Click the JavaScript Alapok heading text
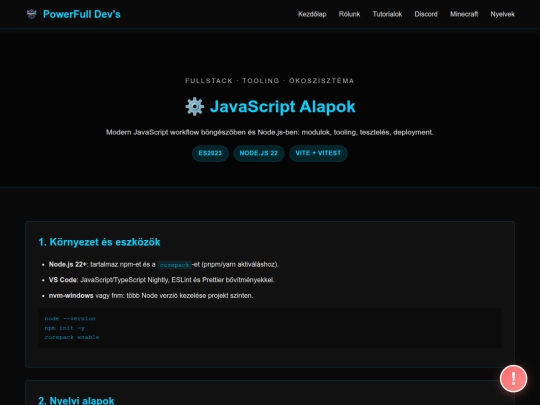The width and height of the screenshot is (540, 405). (x=282, y=106)
